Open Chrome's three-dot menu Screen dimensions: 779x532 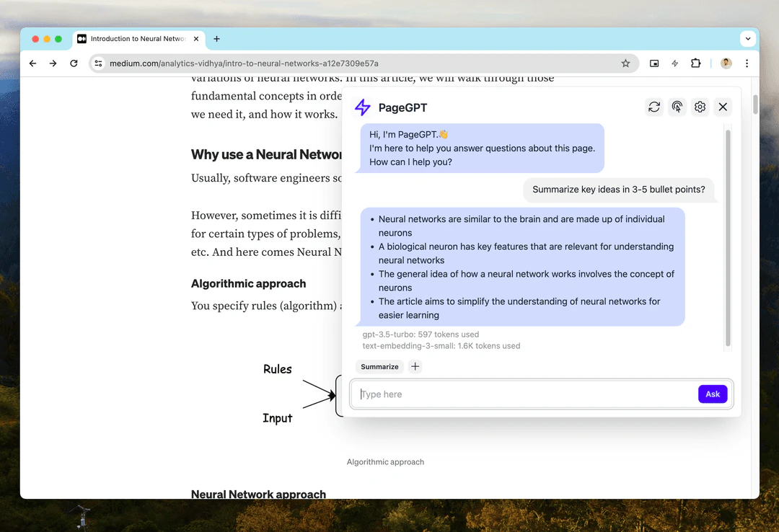tap(747, 63)
